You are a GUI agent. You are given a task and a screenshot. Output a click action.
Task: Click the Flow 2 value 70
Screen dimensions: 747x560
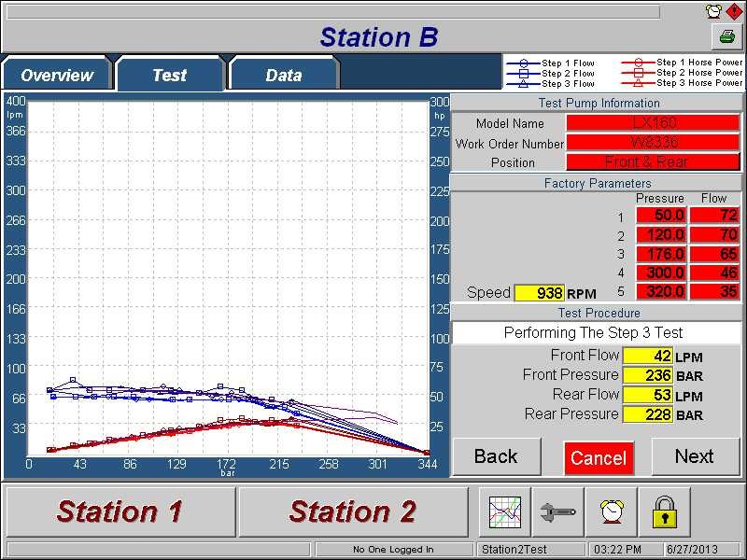click(x=714, y=234)
